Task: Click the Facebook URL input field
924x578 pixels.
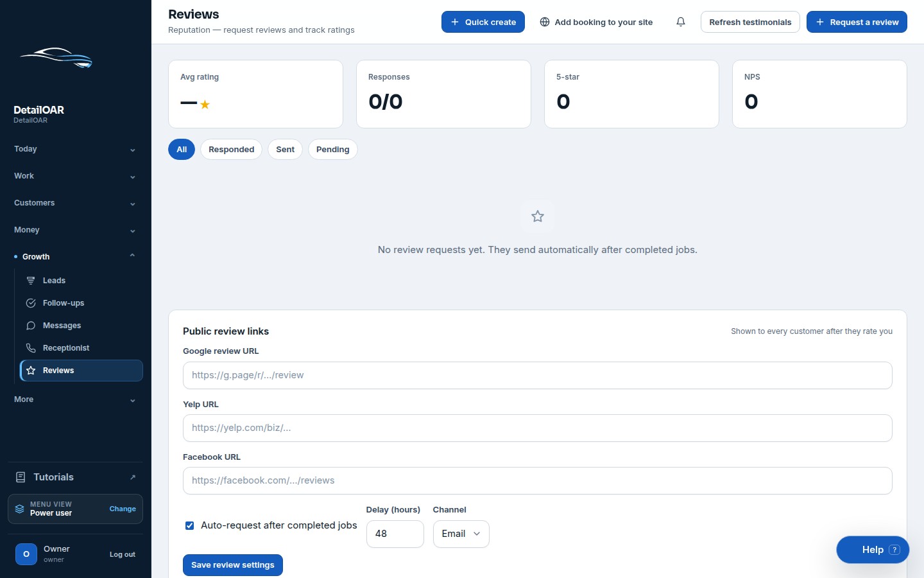Action: tap(538, 480)
